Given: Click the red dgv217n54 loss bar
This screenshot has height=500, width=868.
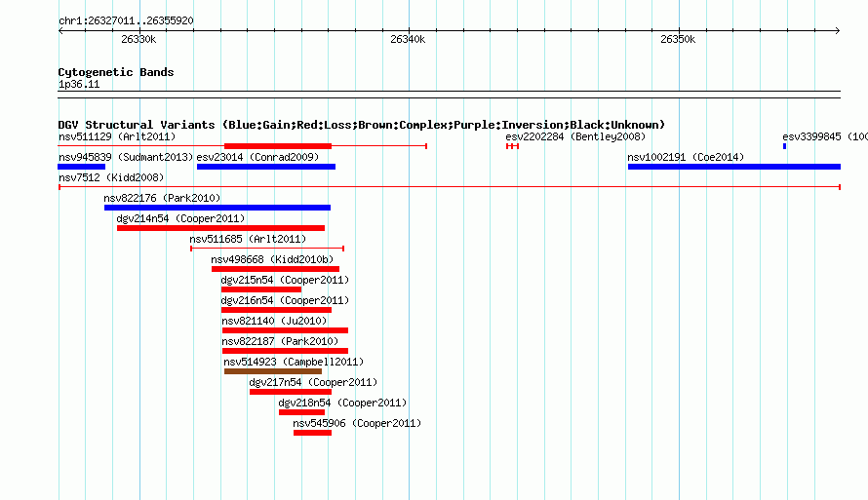Looking at the screenshot, I should 291,392.
